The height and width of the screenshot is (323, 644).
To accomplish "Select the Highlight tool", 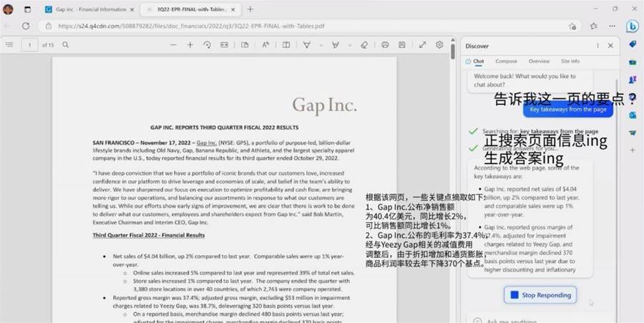I will pos(336,45).
